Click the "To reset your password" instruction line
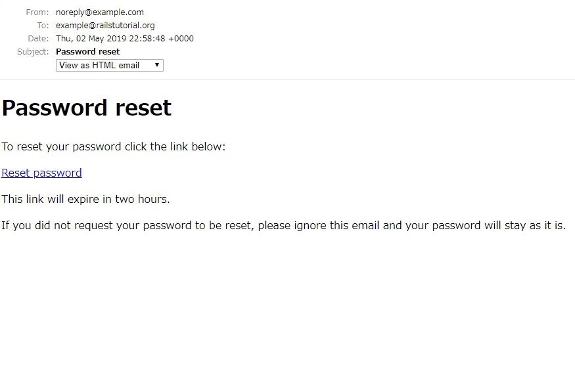This screenshot has width=575, height=392. (113, 146)
